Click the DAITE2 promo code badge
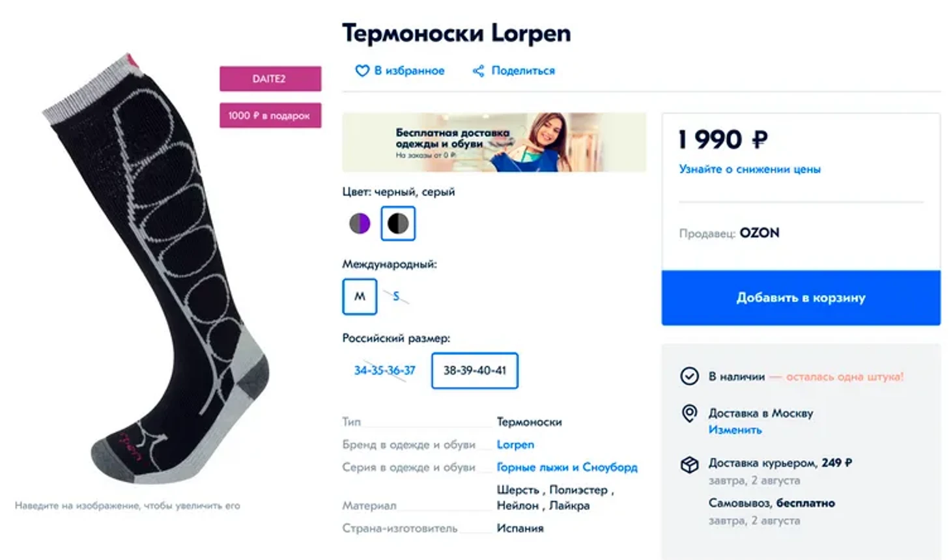The width and height of the screenshot is (951, 560). pyautogui.click(x=270, y=79)
